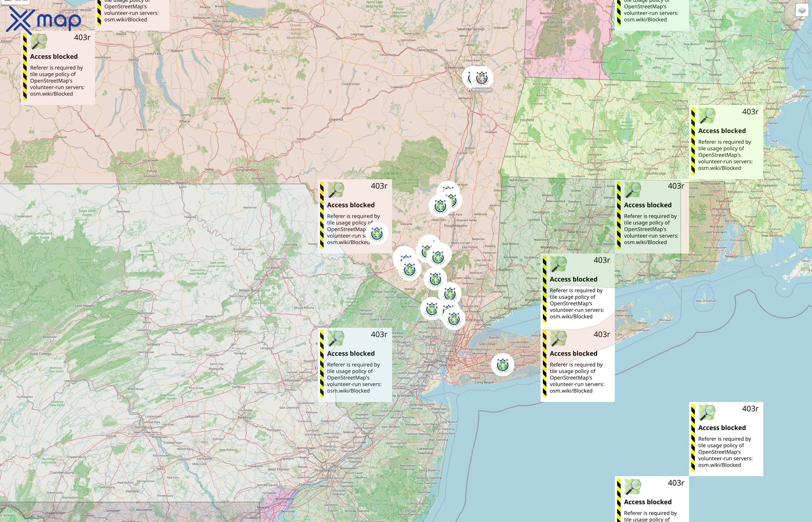Click the Scranton city label

point(273,267)
